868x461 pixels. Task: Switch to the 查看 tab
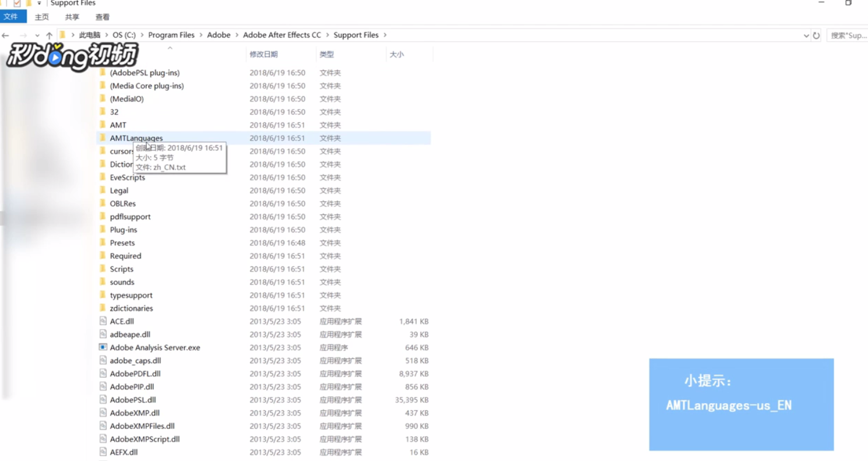pos(103,17)
